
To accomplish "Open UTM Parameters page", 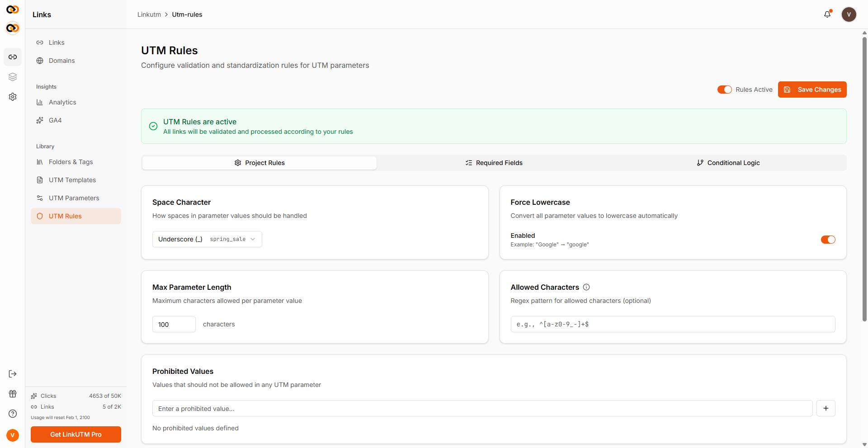I will [x=76, y=198].
